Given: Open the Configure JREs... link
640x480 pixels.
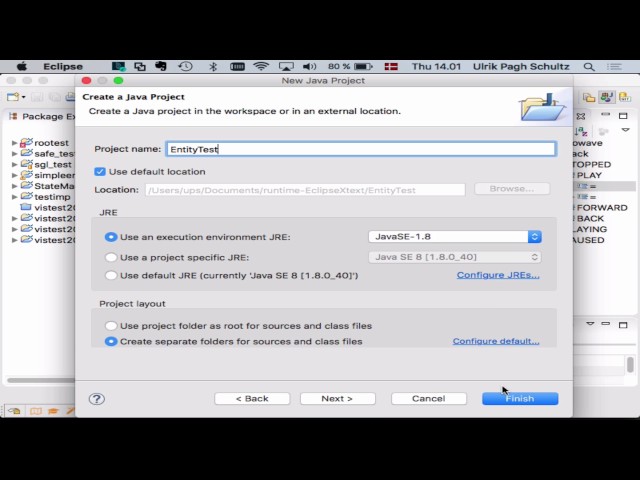Looking at the screenshot, I should pos(498,275).
